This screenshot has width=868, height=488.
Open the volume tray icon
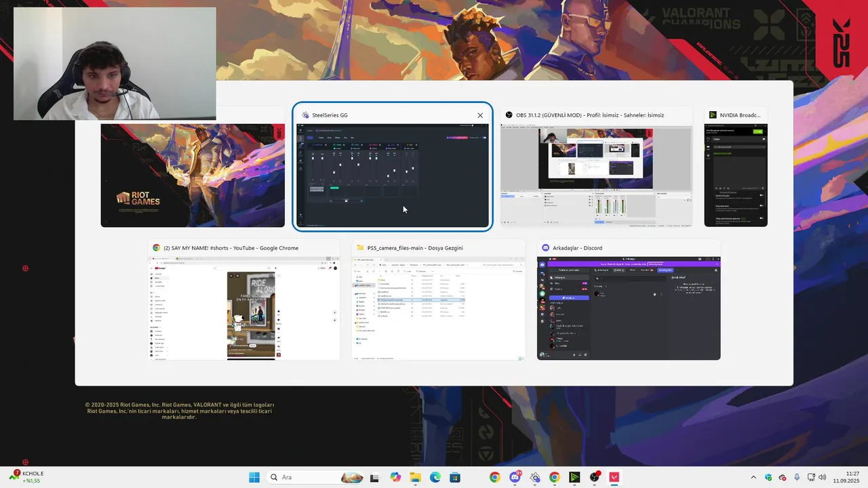[822, 477]
